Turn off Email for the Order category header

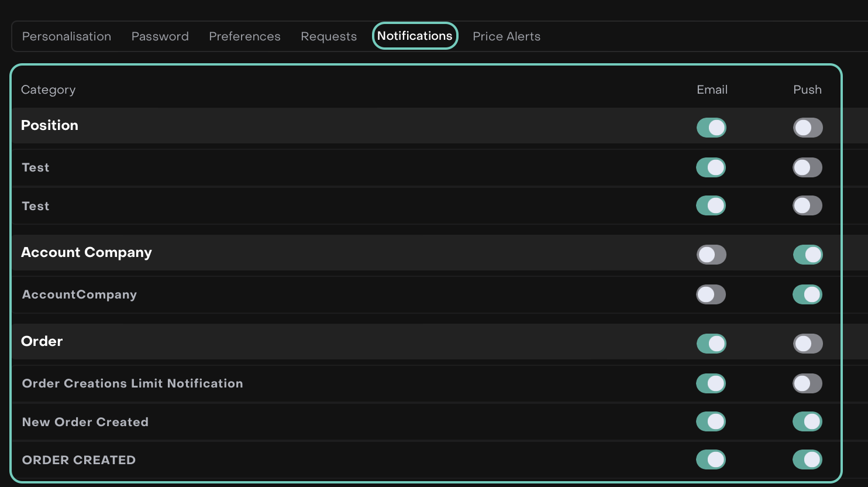pos(711,344)
